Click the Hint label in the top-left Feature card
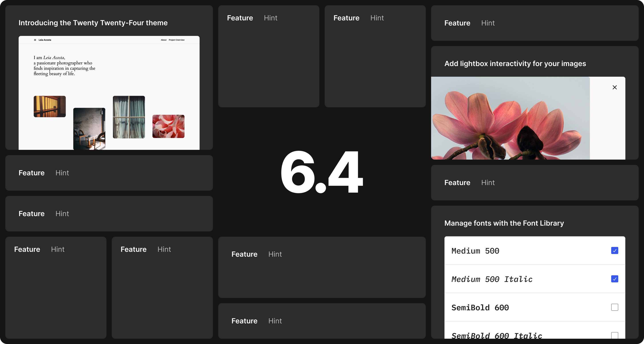The width and height of the screenshot is (644, 344). (271, 18)
